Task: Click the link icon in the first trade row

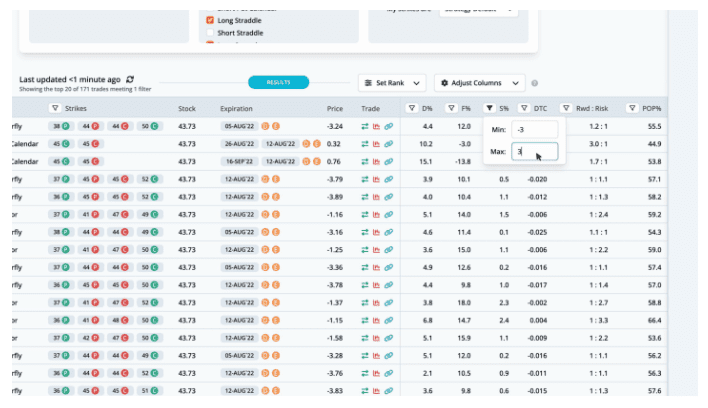Action: [x=389, y=127]
